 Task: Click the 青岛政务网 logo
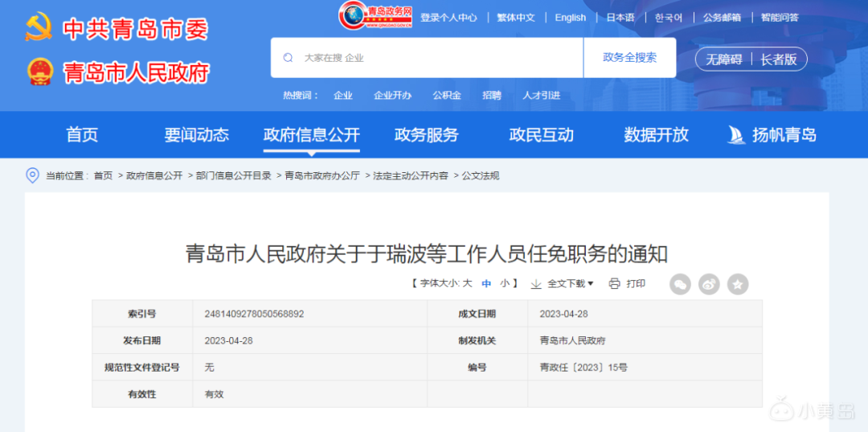coord(376,15)
